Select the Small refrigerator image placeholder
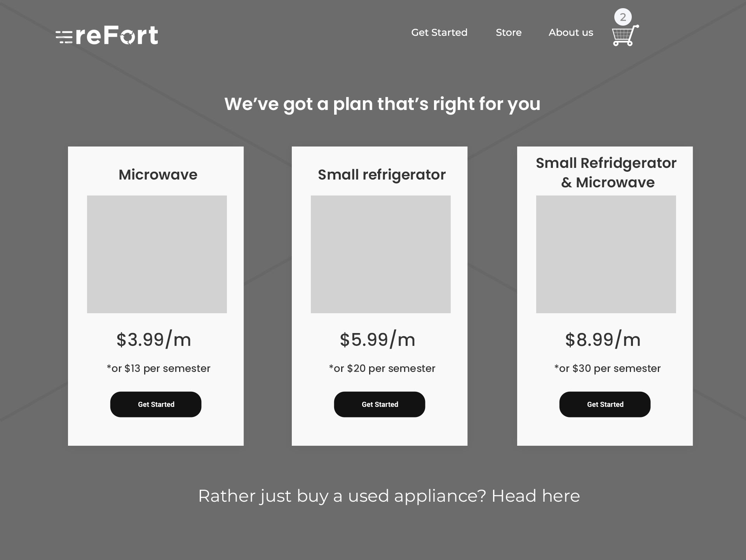 click(381, 254)
